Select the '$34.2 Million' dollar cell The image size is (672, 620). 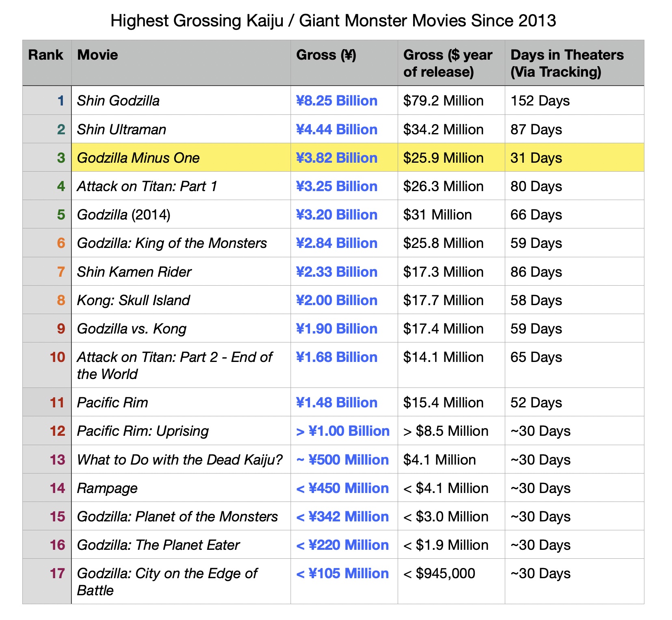click(451, 129)
